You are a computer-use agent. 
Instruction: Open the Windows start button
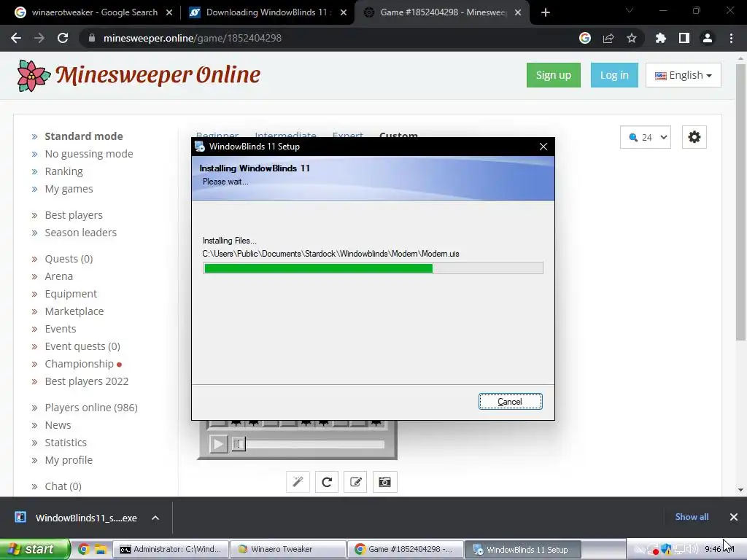(34, 549)
